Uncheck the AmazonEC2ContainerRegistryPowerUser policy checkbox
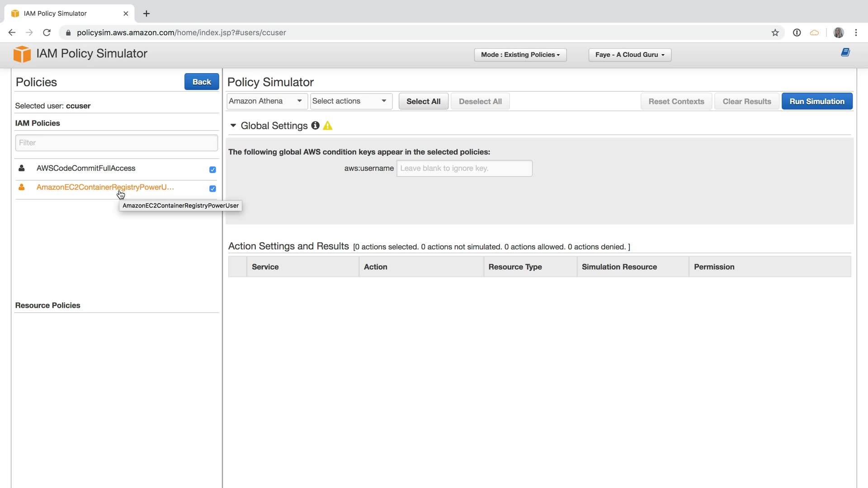Viewport: 868px width, 488px height. coord(212,189)
